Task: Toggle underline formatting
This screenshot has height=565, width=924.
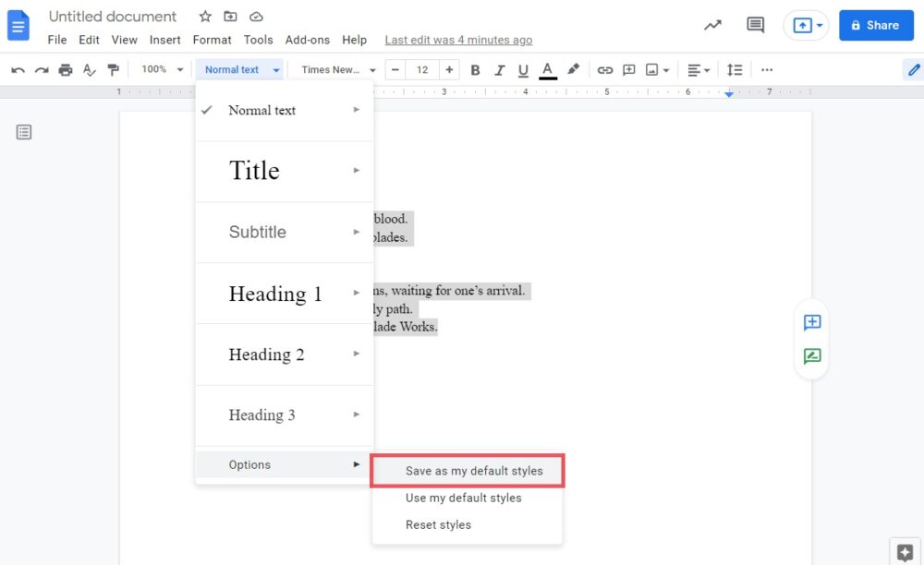Action: [523, 70]
